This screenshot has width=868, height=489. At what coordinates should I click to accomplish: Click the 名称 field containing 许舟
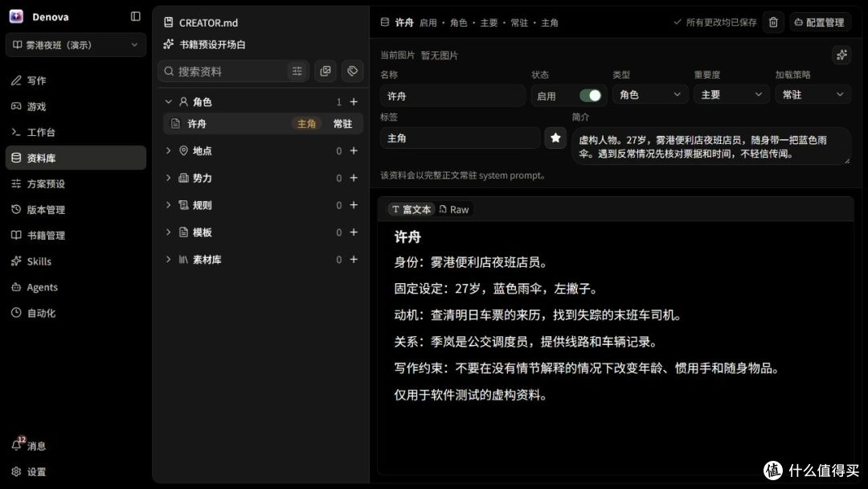[452, 96]
